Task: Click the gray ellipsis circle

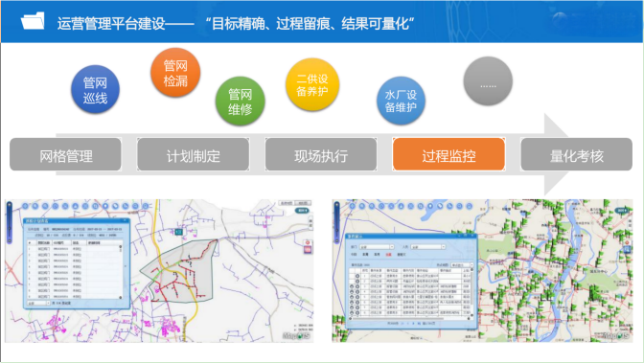Action: 488,80
